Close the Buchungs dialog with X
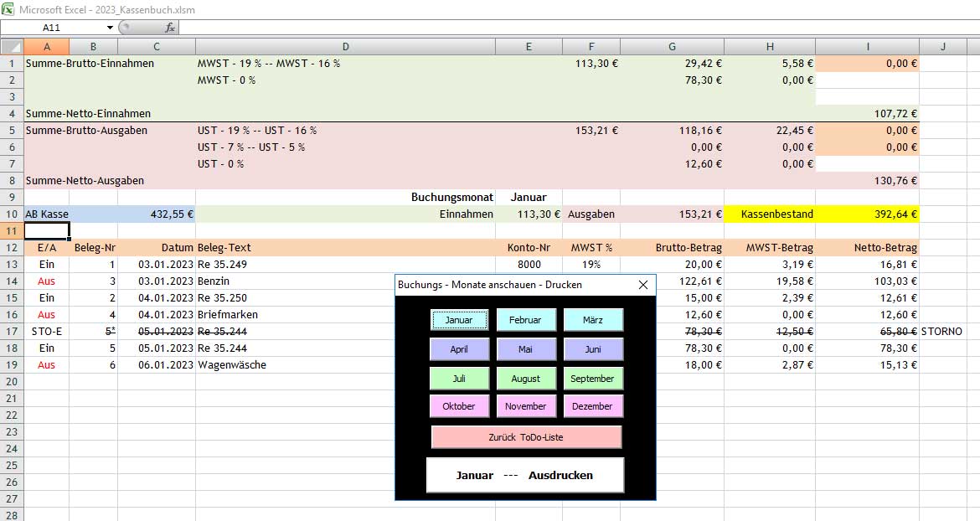Screen dimensions: 980x521 (x=643, y=285)
